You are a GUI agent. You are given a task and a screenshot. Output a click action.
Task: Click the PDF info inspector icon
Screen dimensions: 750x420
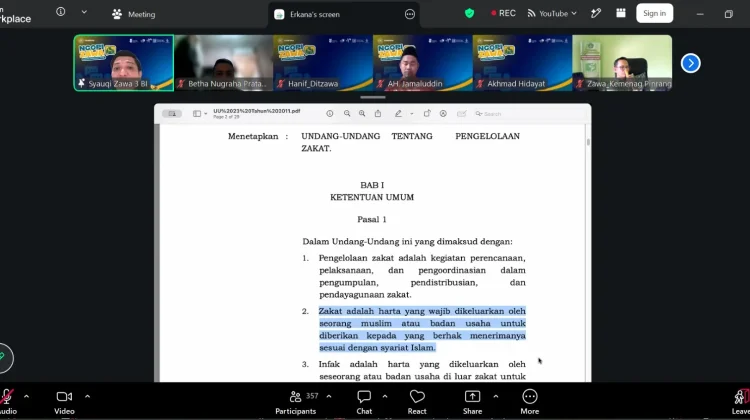[330, 114]
